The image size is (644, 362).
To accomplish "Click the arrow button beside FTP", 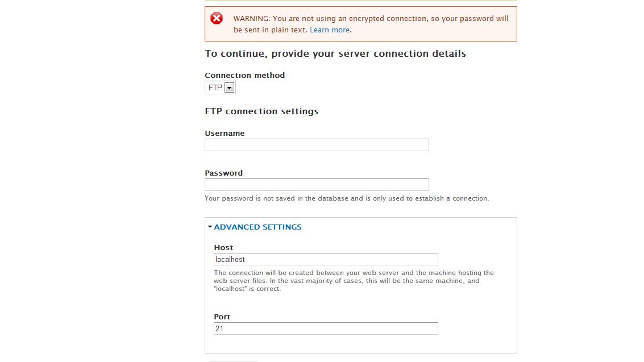I will coord(229,88).
